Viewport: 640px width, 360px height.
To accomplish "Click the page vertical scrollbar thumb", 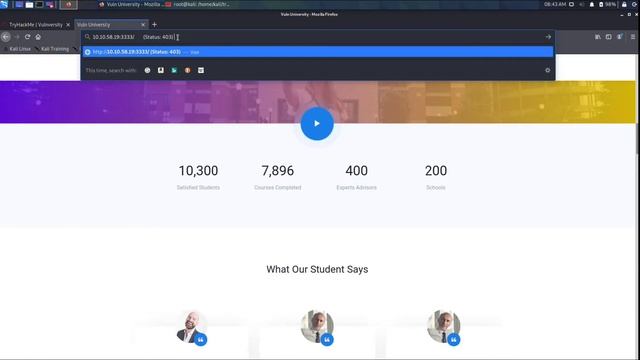I will click(638, 139).
